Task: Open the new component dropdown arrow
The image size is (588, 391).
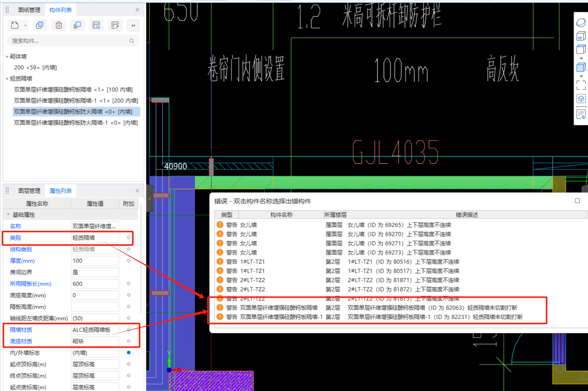Action: click(x=25, y=25)
